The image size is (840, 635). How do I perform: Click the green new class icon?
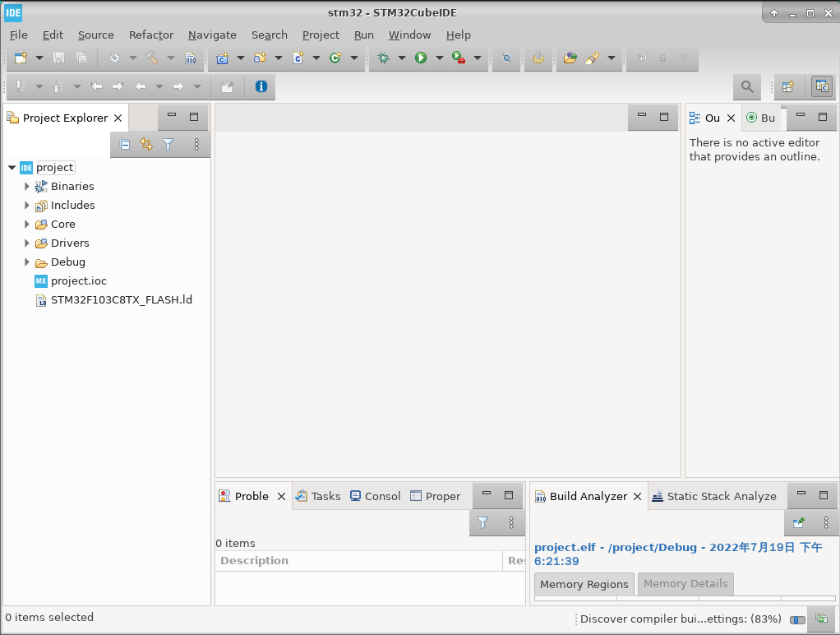[x=336, y=58]
